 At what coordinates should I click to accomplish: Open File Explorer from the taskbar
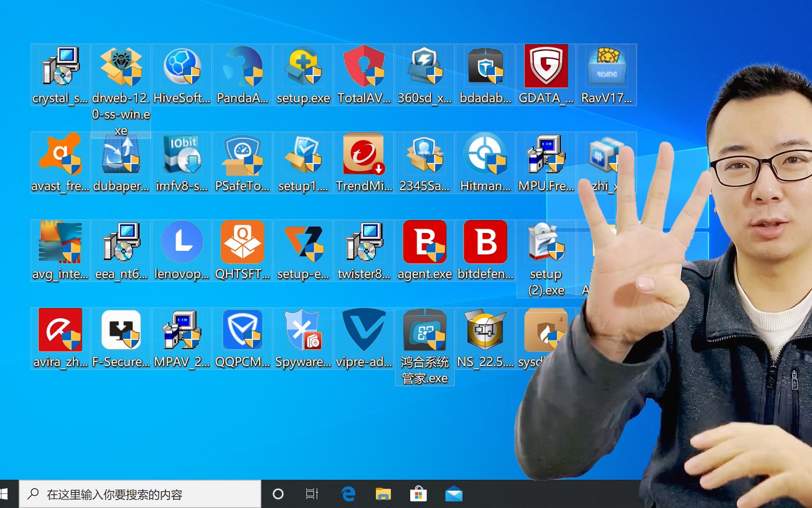pos(383,494)
